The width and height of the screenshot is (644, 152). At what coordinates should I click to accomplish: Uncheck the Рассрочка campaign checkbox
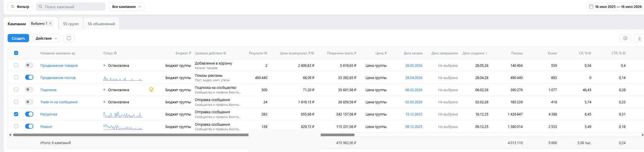[16, 114]
